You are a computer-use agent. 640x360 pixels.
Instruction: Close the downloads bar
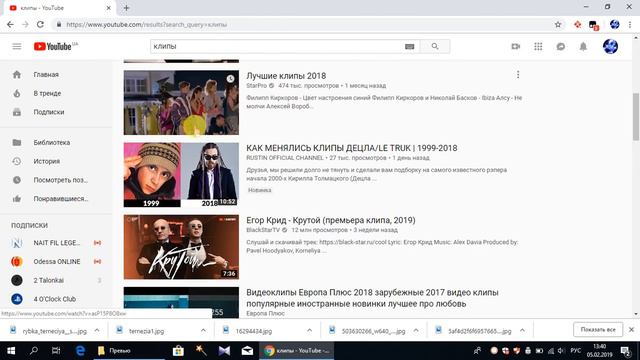point(631,330)
